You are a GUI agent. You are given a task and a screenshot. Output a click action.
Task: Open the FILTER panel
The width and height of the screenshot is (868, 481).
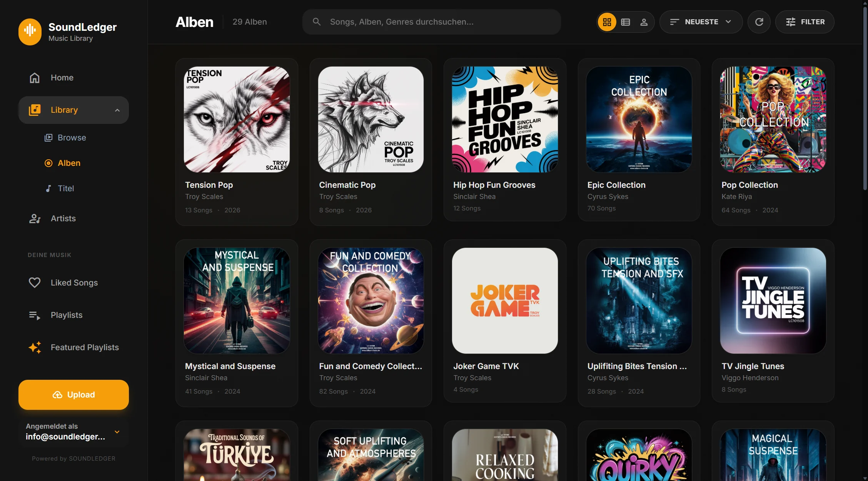pyautogui.click(x=805, y=22)
